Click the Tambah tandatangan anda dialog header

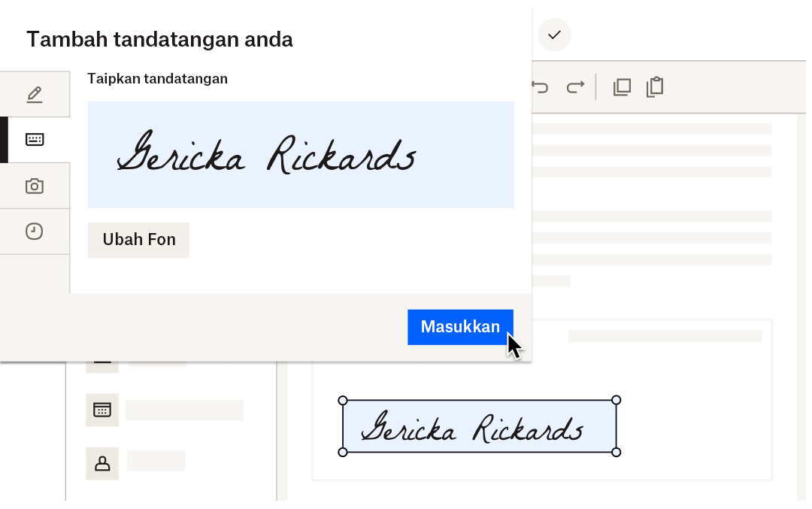[159, 39]
